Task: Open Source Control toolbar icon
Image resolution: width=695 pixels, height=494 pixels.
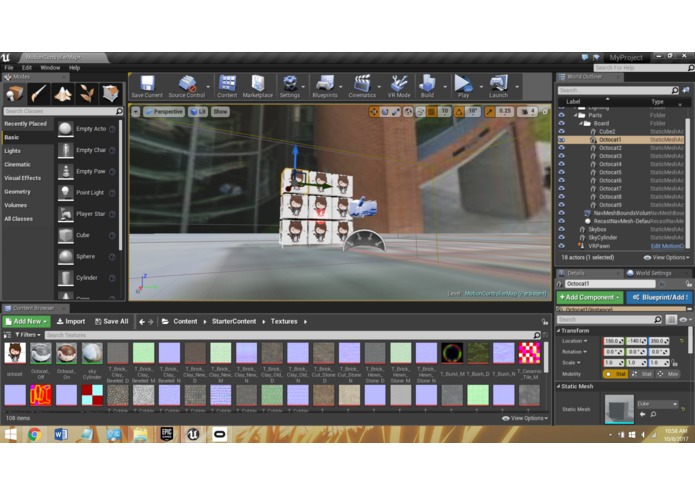Action: pos(187,86)
